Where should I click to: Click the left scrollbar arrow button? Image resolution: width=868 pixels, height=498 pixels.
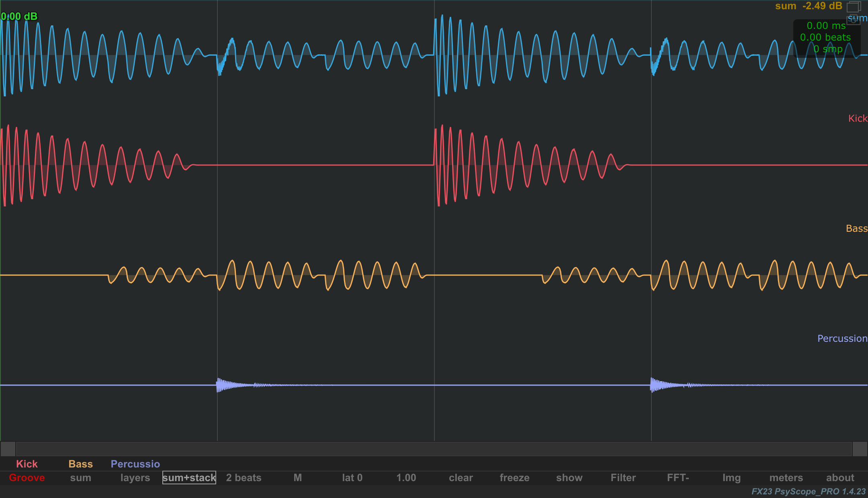click(x=8, y=449)
